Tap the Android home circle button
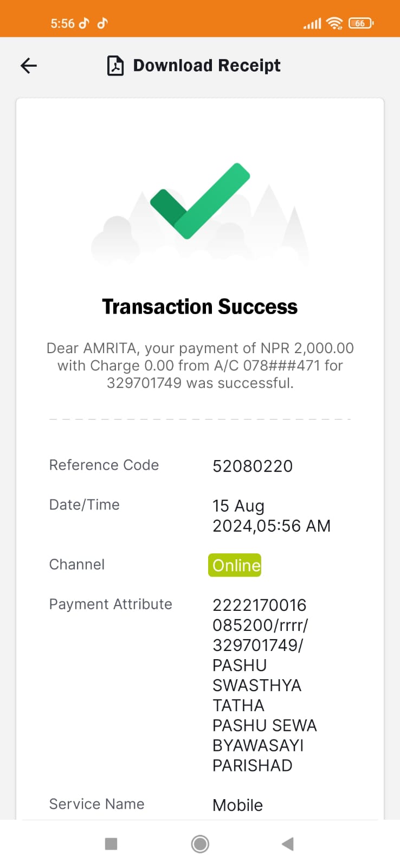The width and height of the screenshot is (400, 868). tap(200, 844)
